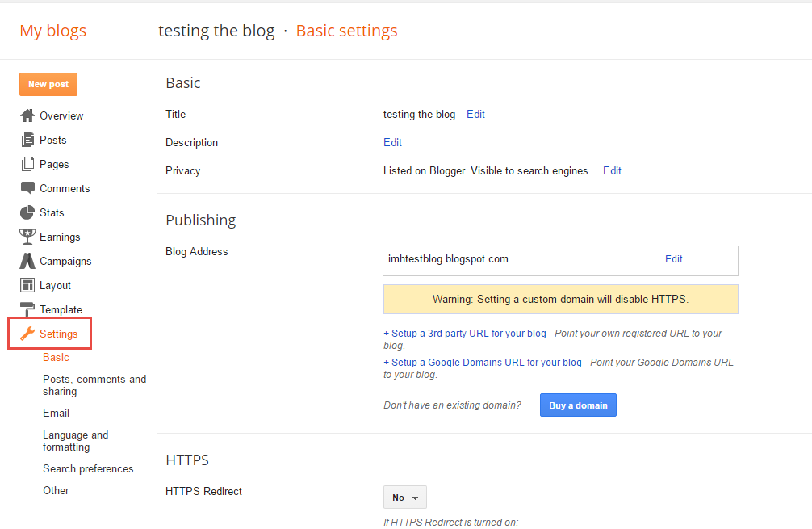Click the Buy a domain button
The image size is (812, 529).
578,405
